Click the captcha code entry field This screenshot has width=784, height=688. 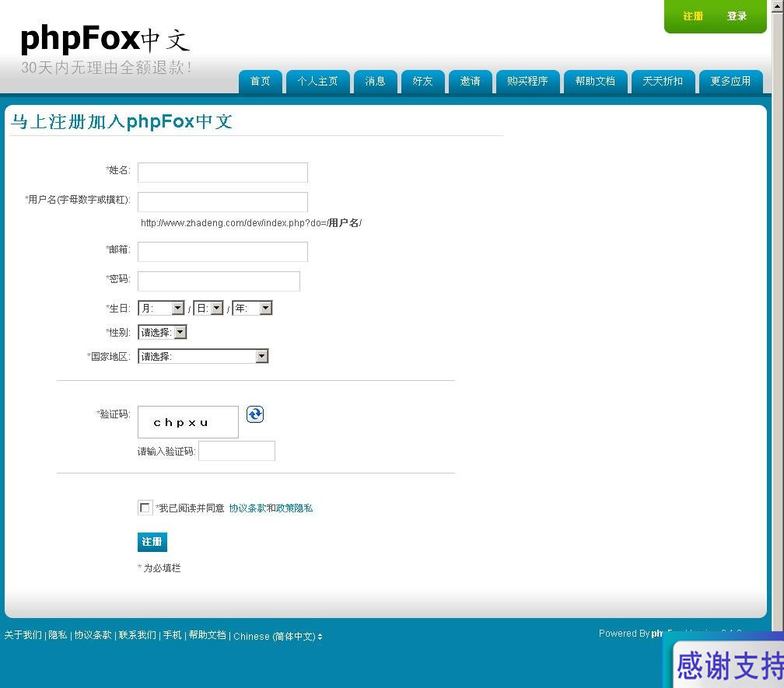pyautogui.click(x=236, y=451)
